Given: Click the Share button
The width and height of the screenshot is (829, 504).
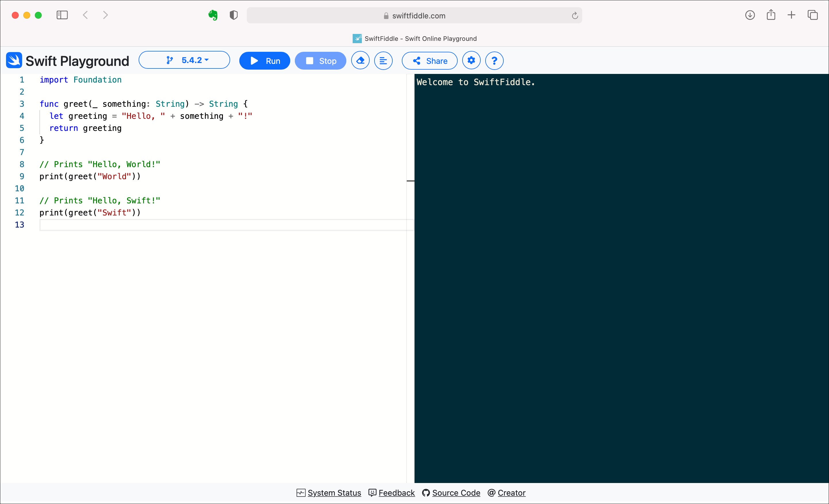Looking at the screenshot, I should pos(430,61).
